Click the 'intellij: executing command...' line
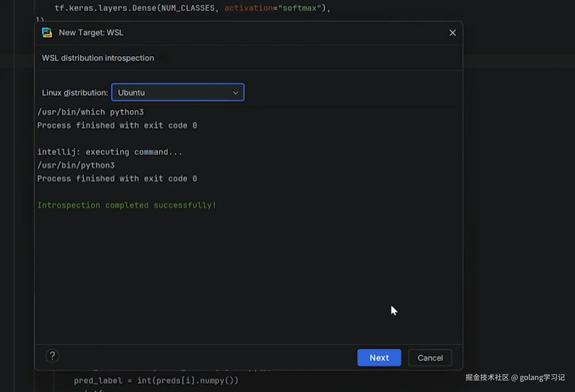The image size is (575, 392). click(110, 152)
